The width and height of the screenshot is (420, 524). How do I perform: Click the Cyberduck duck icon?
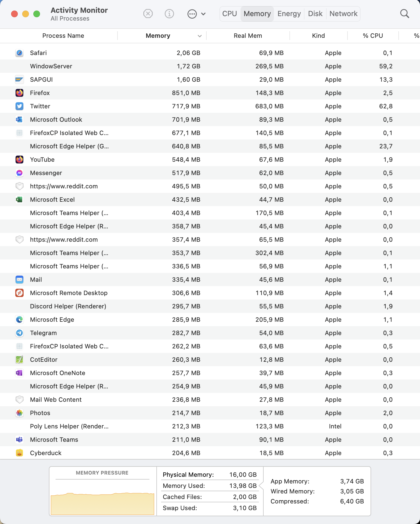pyautogui.click(x=19, y=453)
